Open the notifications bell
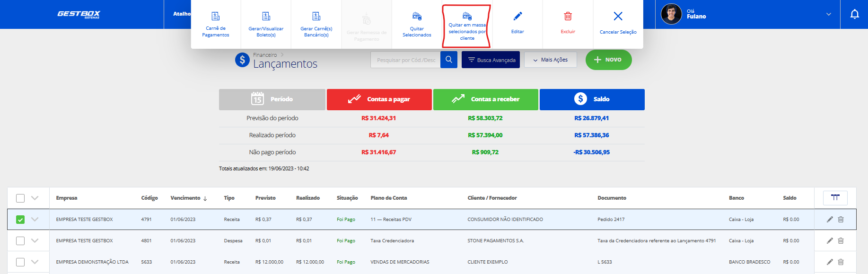Image resolution: width=868 pixels, height=274 pixels. coord(854,14)
